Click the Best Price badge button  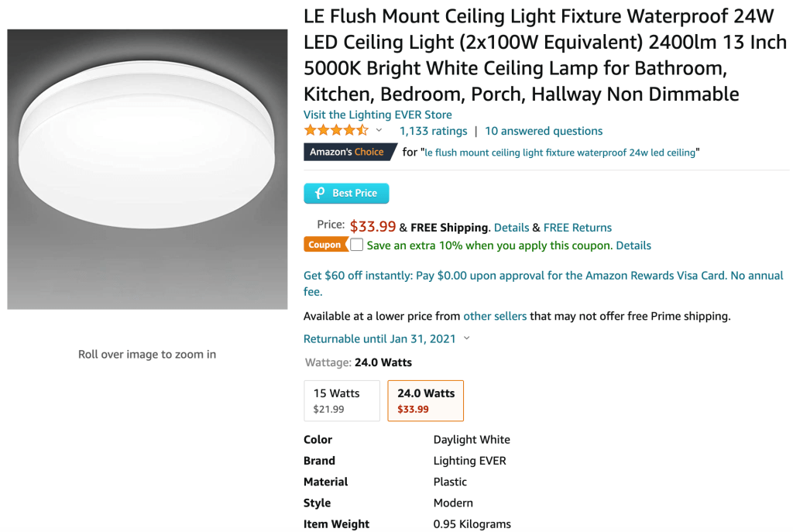pyautogui.click(x=346, y=193)
